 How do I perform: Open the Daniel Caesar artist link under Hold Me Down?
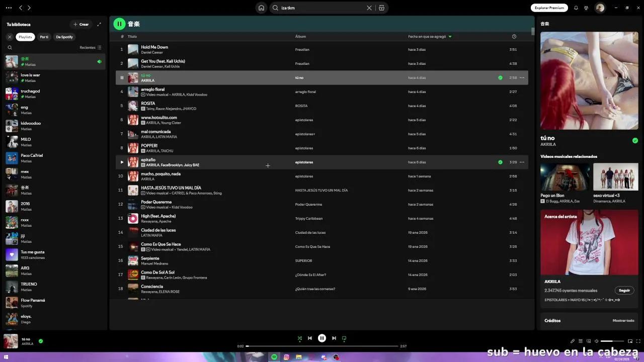[152, 52]
